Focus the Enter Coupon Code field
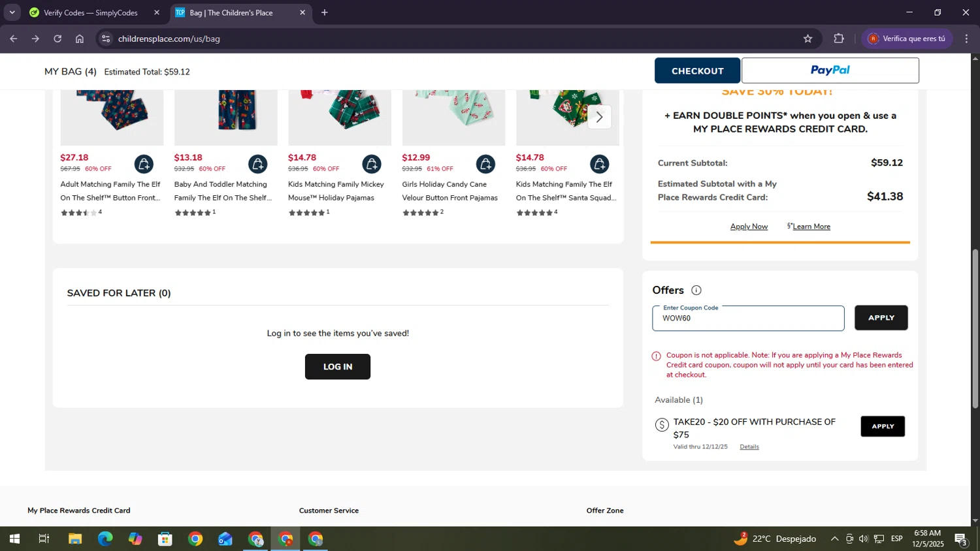The height and width of the screenshot is (551, 980). click(x=748, y=318)
